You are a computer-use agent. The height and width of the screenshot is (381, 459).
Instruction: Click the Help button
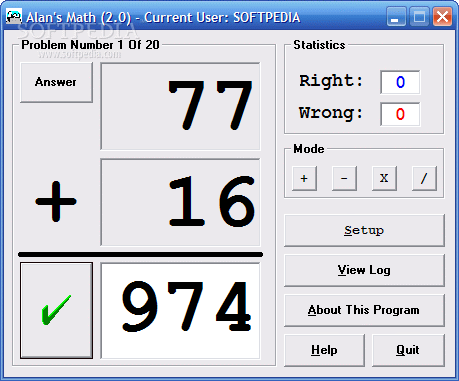(x=324, y=350)
